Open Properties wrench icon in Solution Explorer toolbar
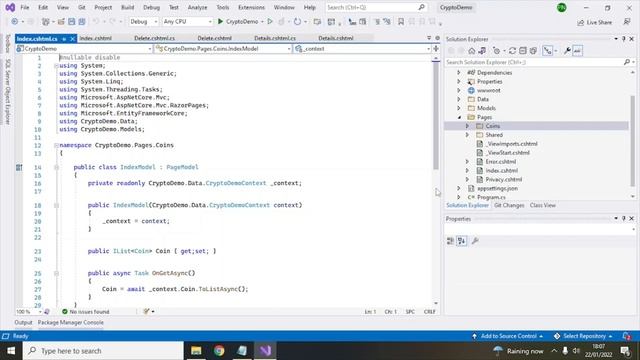The height and width of the screenshot is (360, 640). point(567,51)
